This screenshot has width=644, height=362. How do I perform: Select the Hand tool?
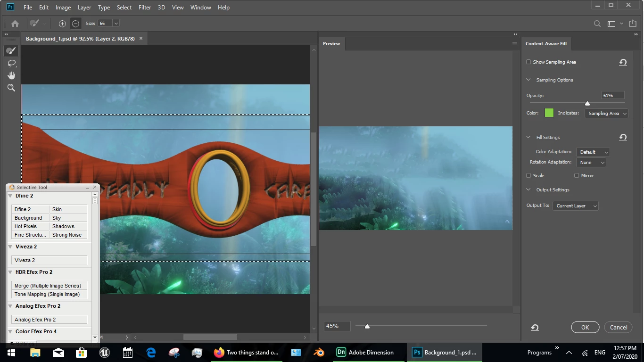(11, 75)
